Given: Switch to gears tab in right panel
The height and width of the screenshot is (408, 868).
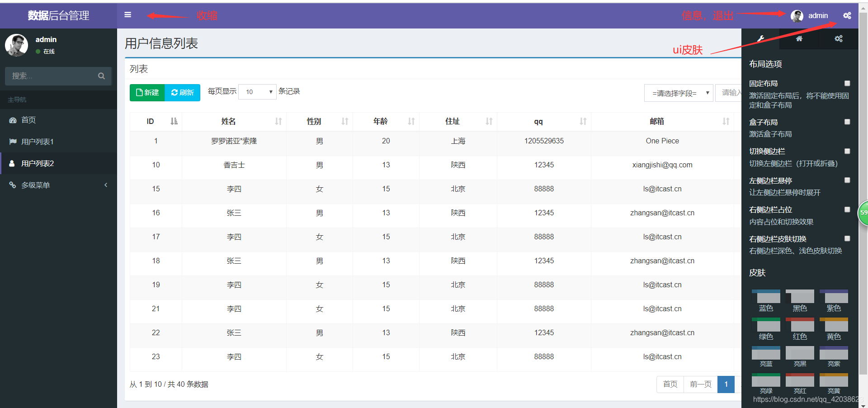Looking at the screenshot, I should [839, 39].
